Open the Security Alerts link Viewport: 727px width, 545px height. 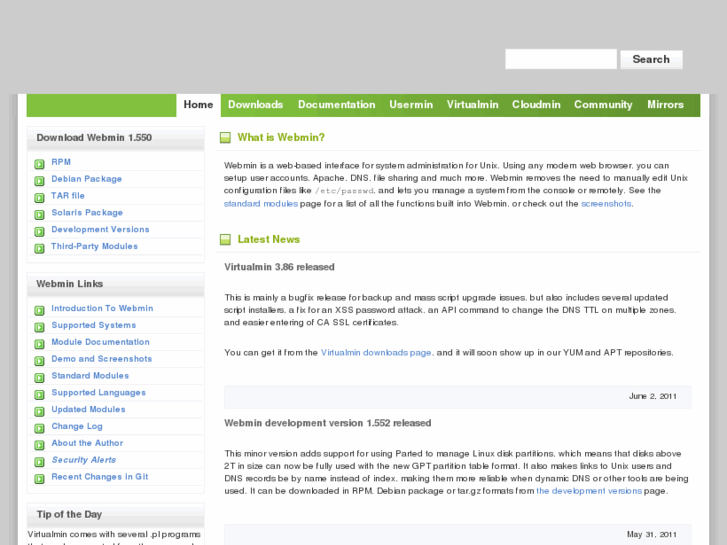point(84,460)
